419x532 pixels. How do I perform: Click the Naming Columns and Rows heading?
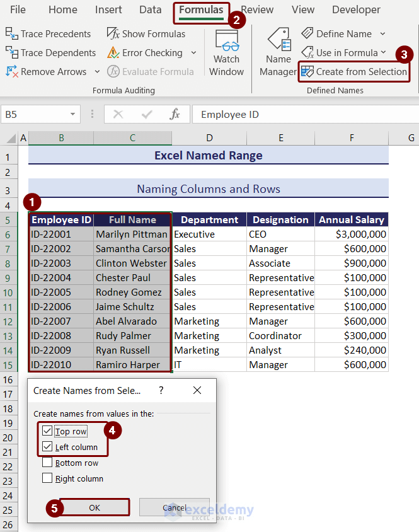209,188
